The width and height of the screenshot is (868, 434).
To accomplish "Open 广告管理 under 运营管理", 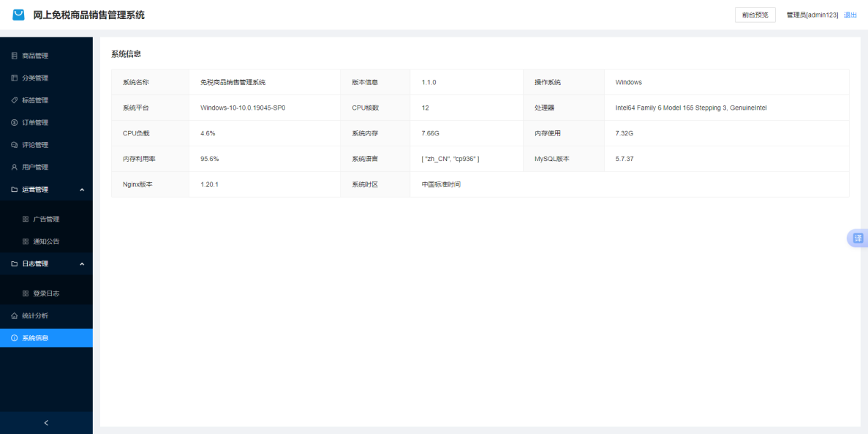I will [47, 219].
